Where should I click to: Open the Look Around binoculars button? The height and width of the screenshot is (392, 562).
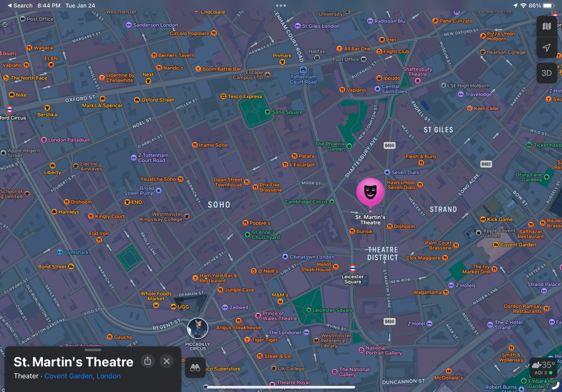[x=195, y=368]
